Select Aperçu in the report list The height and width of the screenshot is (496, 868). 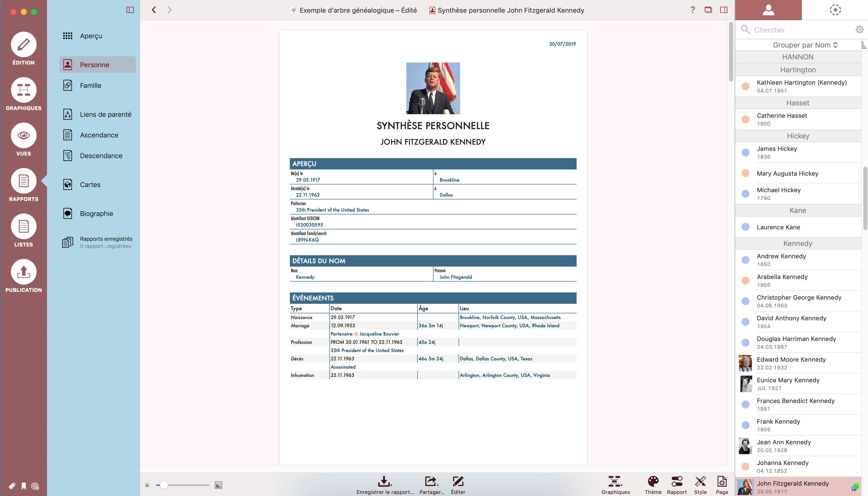tap(97, 36)
